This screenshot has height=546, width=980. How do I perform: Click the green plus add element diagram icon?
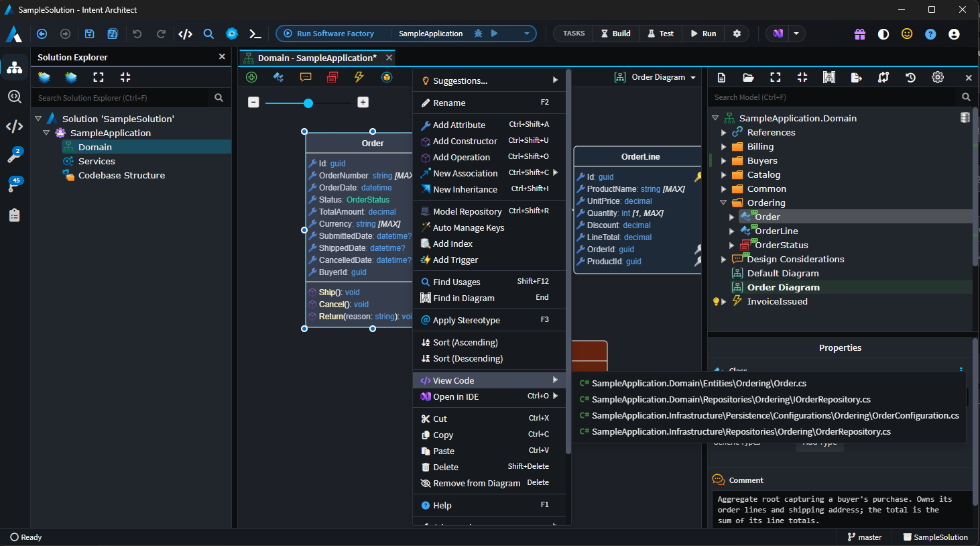click(251, 77)
